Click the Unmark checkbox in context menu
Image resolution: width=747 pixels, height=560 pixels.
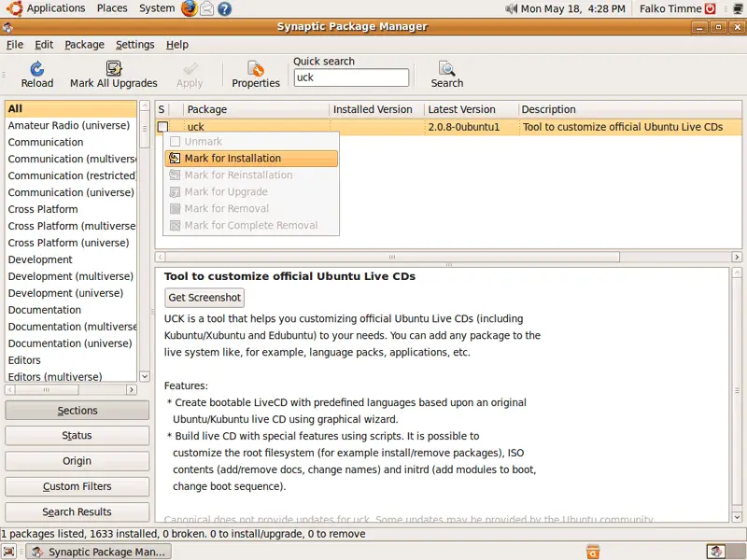[x=176, y=142]
